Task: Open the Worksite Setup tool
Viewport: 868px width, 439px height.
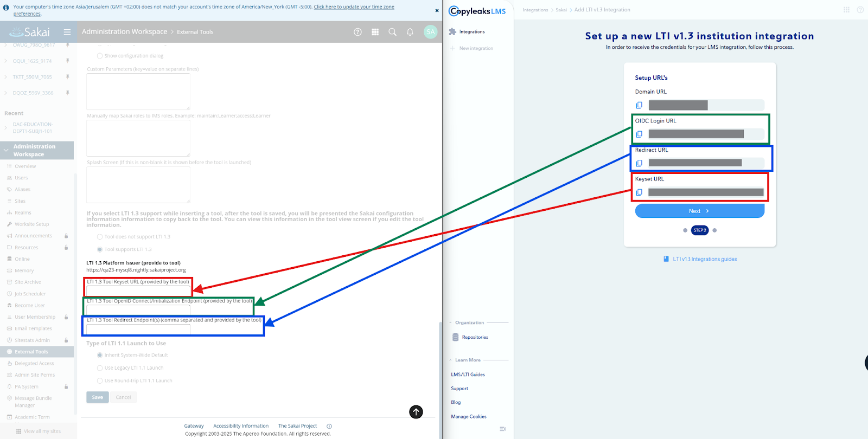Action: [31, 224]
